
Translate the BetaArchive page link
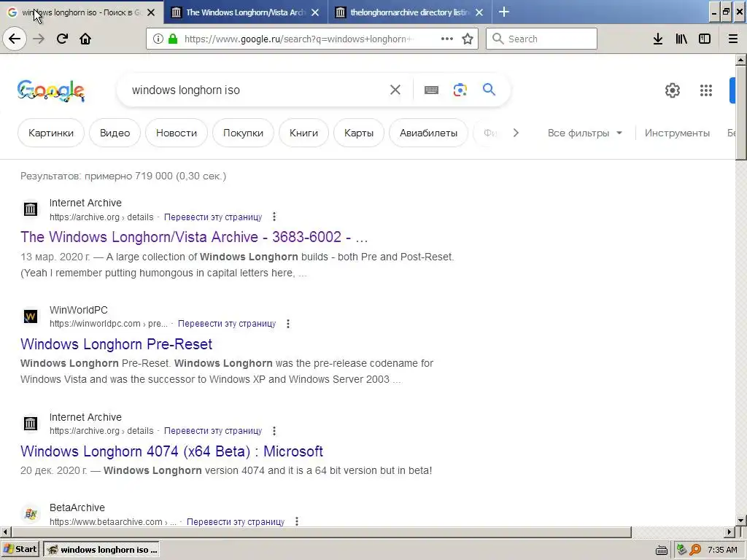click(236, 522)
